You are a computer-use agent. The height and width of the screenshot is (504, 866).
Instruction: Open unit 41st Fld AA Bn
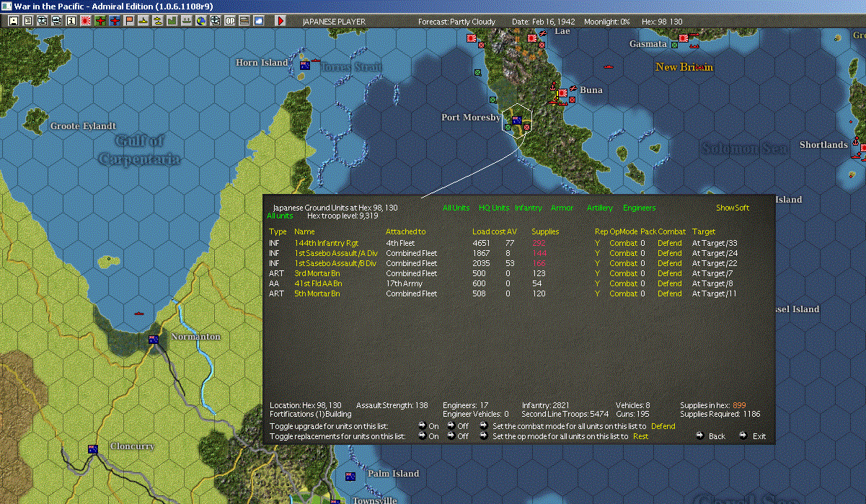point(319,283)
